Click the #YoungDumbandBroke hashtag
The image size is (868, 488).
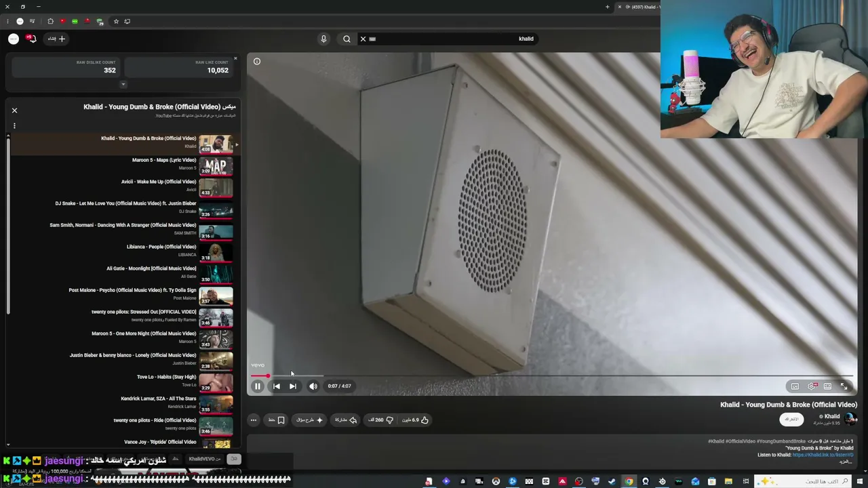[x=781, y=441]
